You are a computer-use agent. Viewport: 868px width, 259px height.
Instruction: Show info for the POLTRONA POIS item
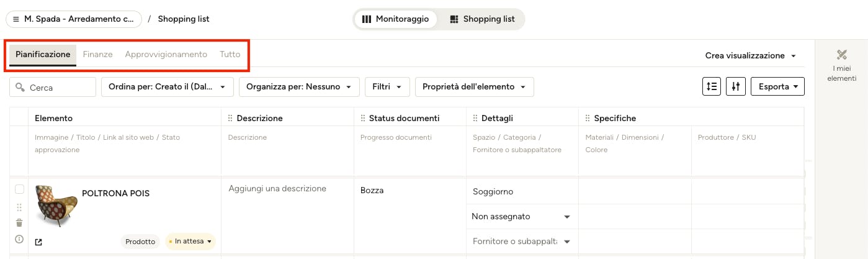[19, 239]
